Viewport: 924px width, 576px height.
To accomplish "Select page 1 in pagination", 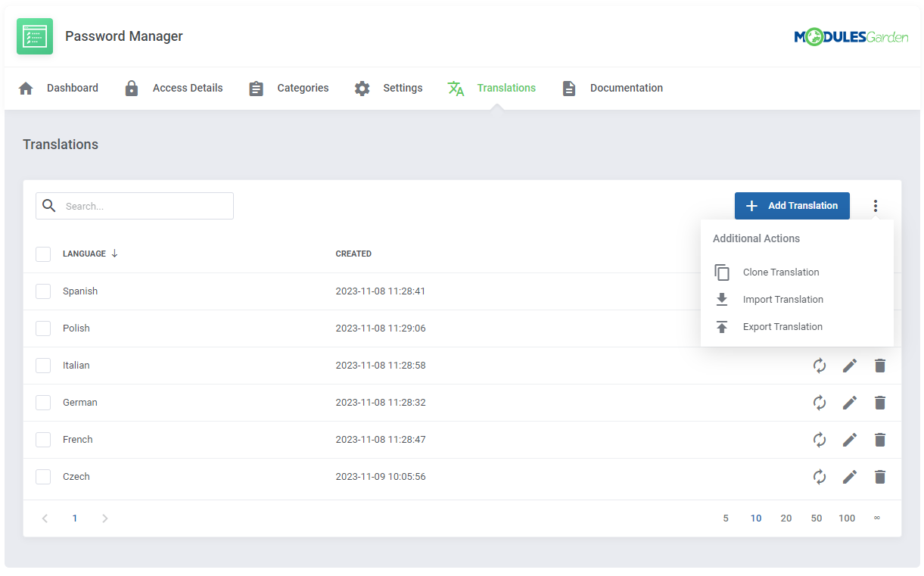I will pyautogui.click(x=75, y=518).
